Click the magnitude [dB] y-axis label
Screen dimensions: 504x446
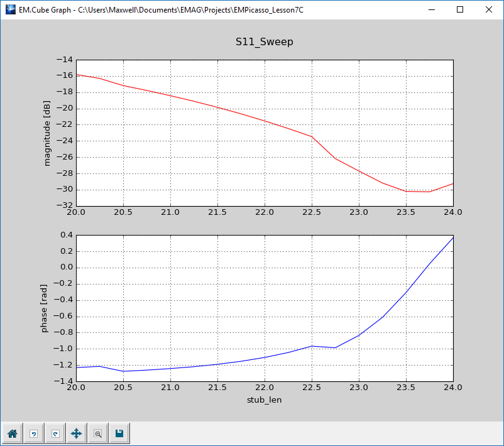click(x=47, y=133)
